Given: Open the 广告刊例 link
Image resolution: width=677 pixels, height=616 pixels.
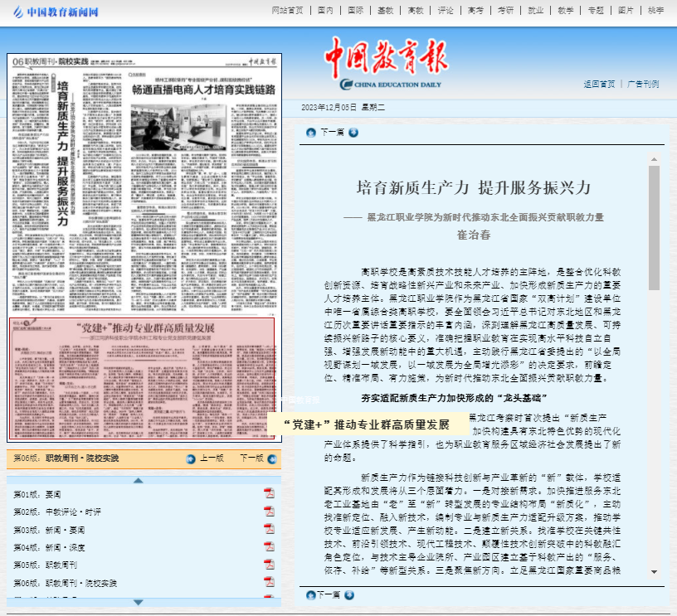Looking at the screenshot, I should point(643,84).
